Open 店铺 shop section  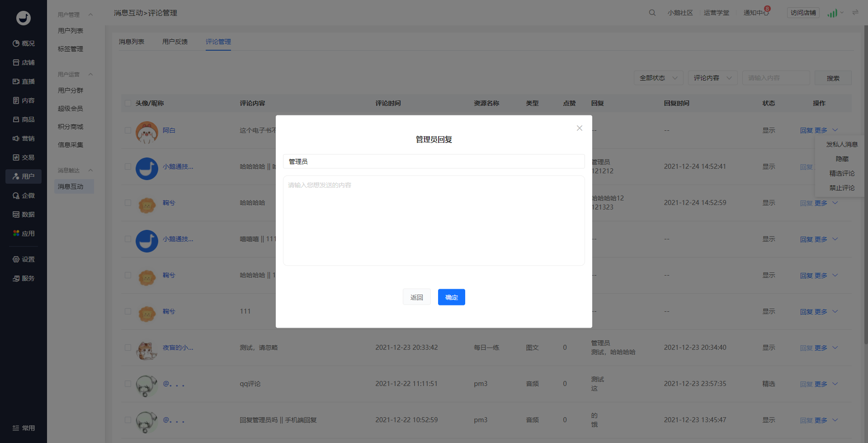[x=24, y=62]
